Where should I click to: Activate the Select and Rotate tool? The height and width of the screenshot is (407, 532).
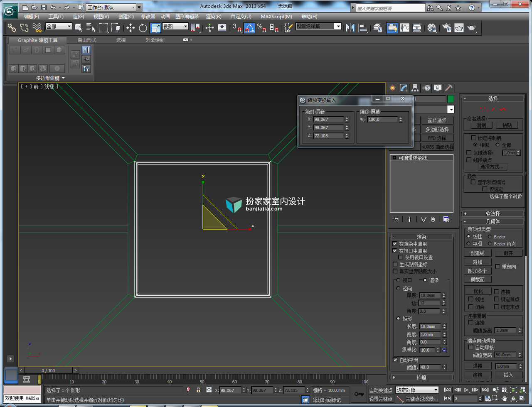pyautogui.click(x=143, y=28)
